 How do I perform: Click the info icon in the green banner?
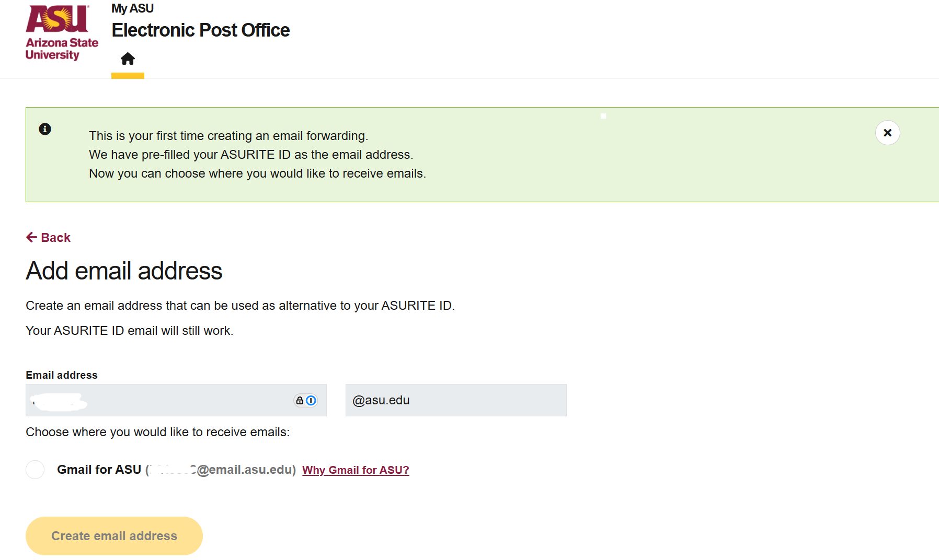click(45, 129)
